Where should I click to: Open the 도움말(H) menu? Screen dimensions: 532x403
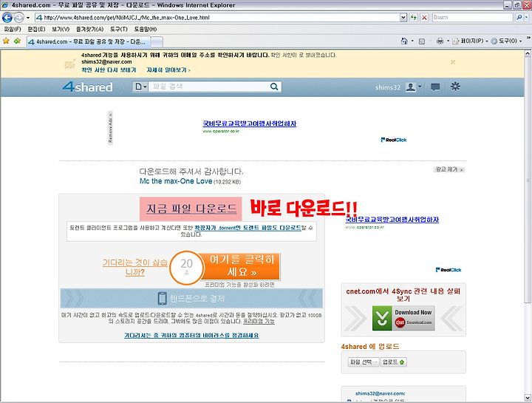coord(146,29)
